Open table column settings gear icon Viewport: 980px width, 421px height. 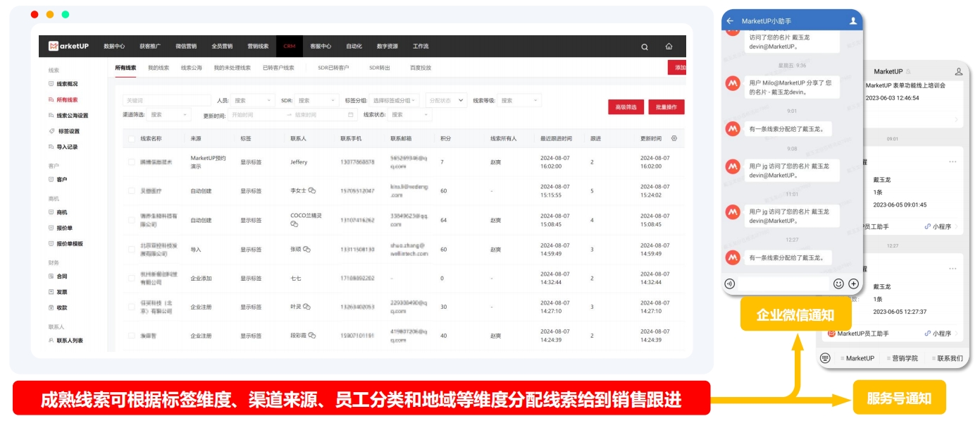point(674,138)
